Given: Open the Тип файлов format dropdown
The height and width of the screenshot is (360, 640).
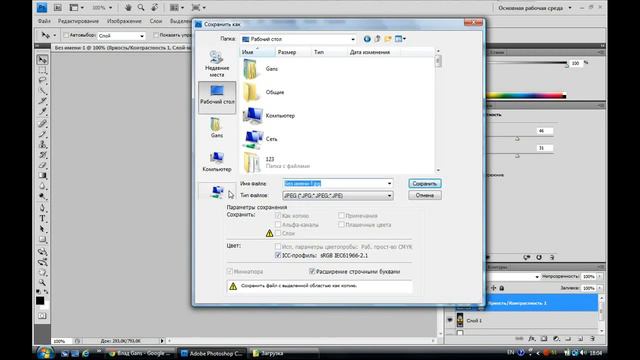Looking at the screenshot, I should pos(389,196).
